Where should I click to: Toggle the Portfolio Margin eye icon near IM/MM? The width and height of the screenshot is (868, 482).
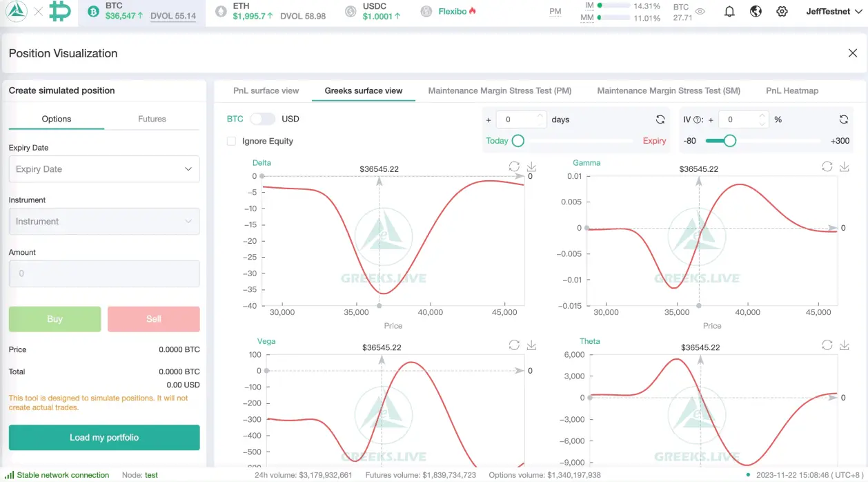coord(700,11)
